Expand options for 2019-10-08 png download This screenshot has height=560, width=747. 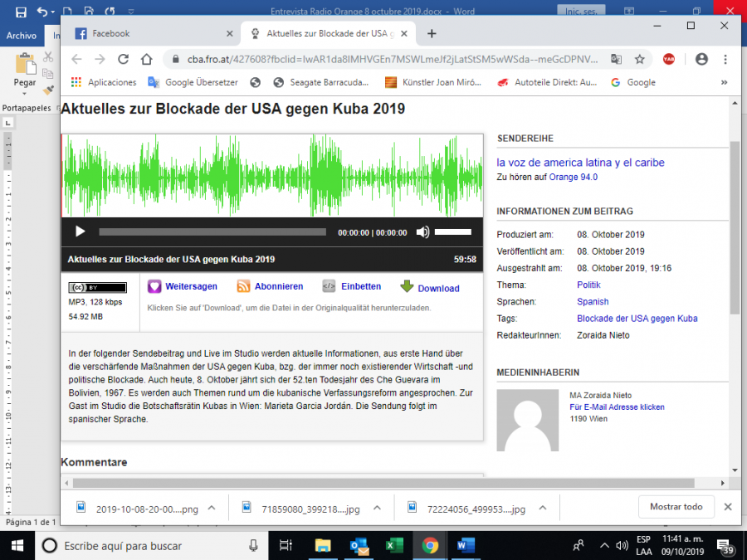(x=212, y=508)
